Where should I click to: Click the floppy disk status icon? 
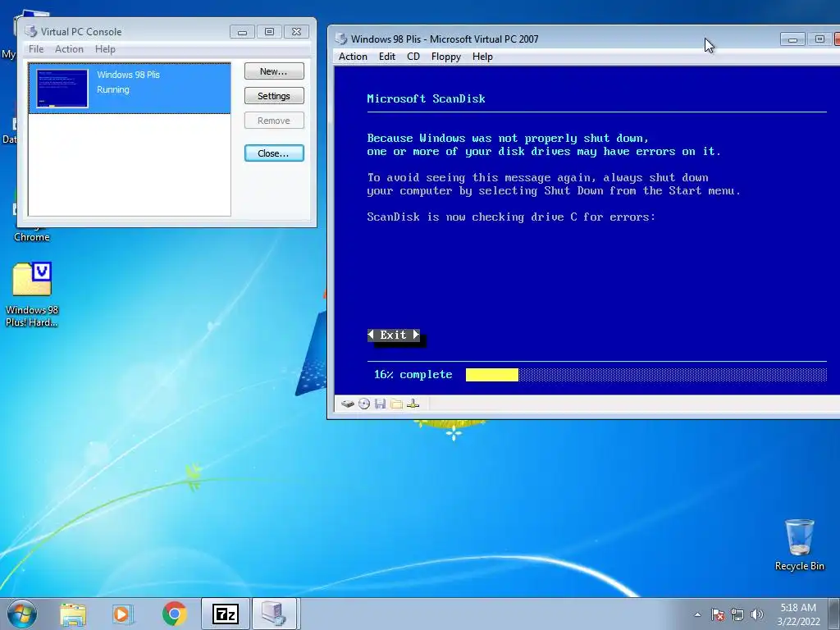[381, 404]
